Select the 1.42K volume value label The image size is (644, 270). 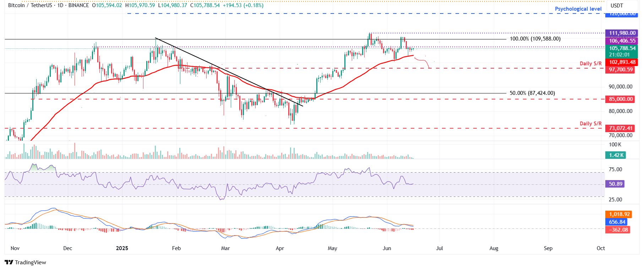pos(616,155)
